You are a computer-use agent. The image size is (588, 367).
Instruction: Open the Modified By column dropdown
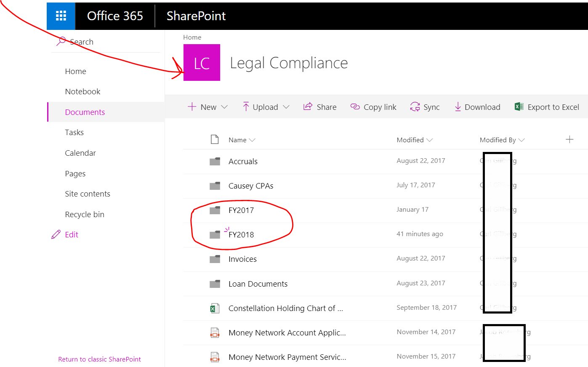point(521,140)
